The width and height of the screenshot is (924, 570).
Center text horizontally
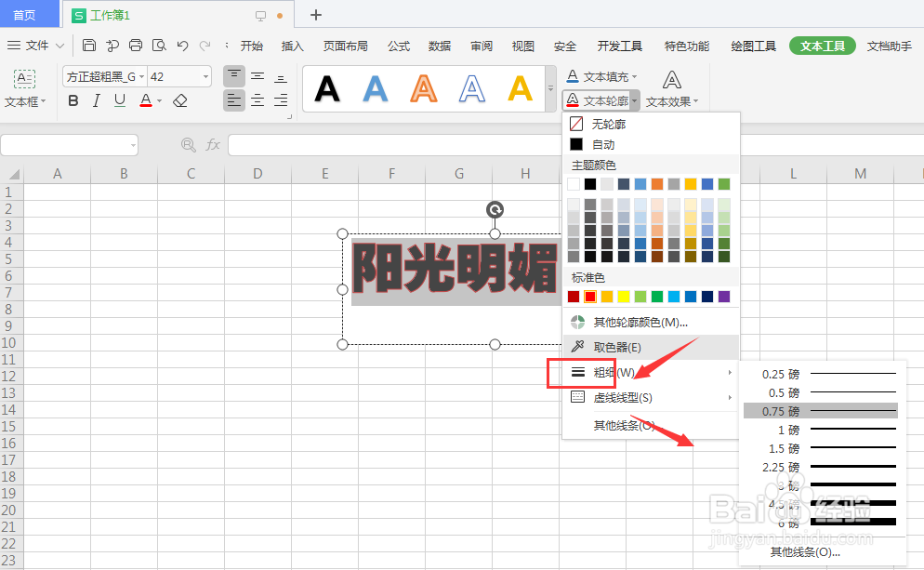pos(257,100)
